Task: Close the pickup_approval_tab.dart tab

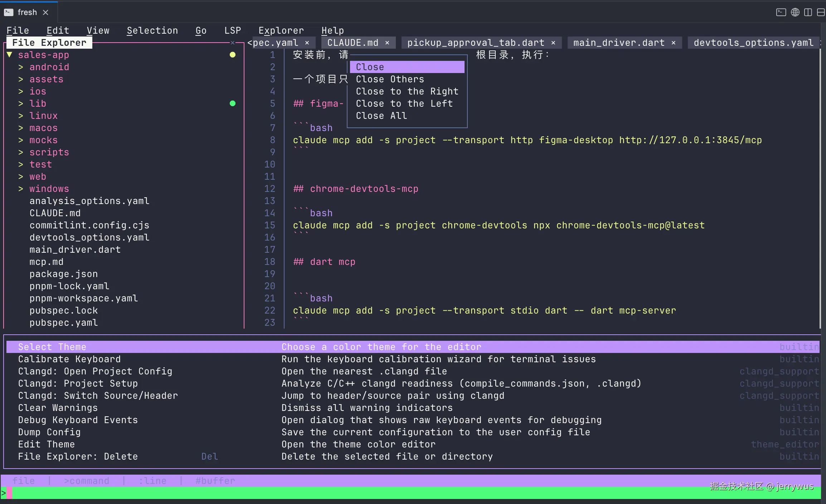Action: click(x=553, y=43)
